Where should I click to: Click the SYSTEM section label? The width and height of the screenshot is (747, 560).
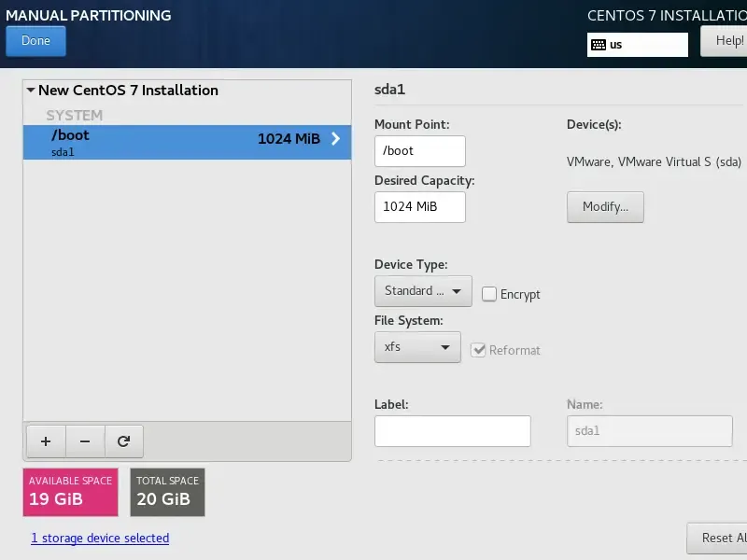coord(75,115)
